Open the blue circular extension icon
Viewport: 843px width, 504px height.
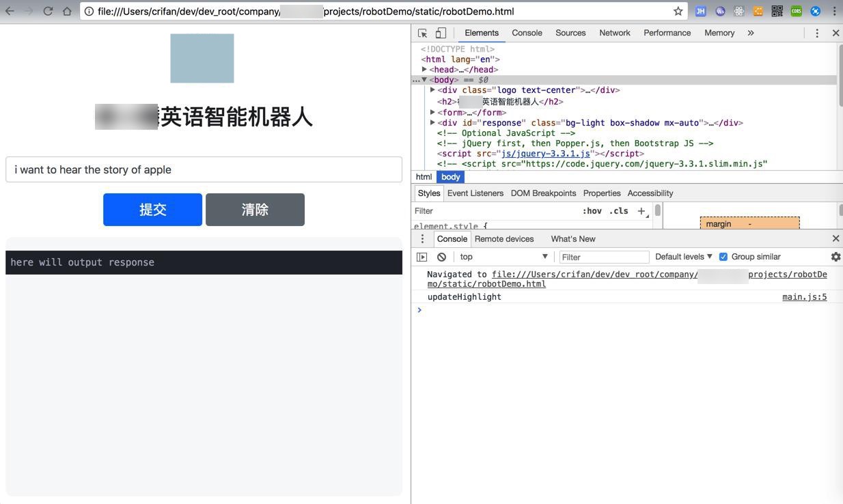[x=815, y=11]
